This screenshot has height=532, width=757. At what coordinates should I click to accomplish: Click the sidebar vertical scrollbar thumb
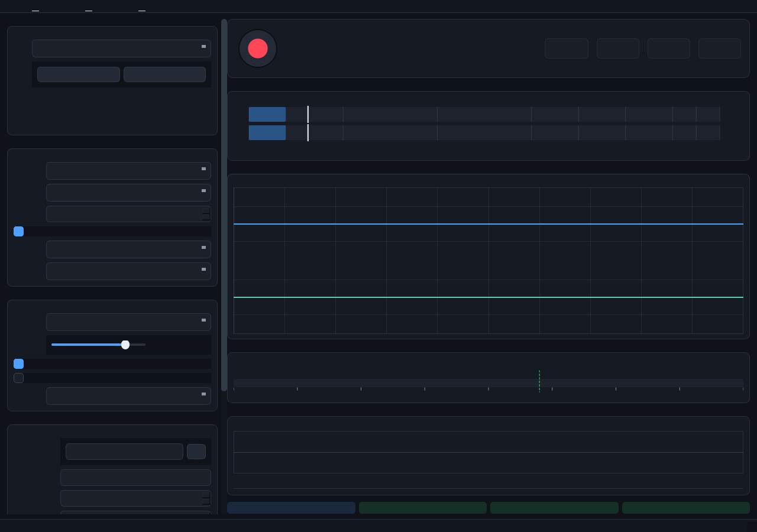[x=224, y=205]
